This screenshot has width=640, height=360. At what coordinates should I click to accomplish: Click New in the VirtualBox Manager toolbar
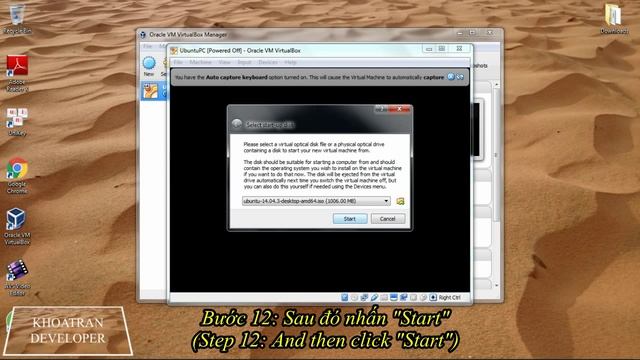point(149,66)
